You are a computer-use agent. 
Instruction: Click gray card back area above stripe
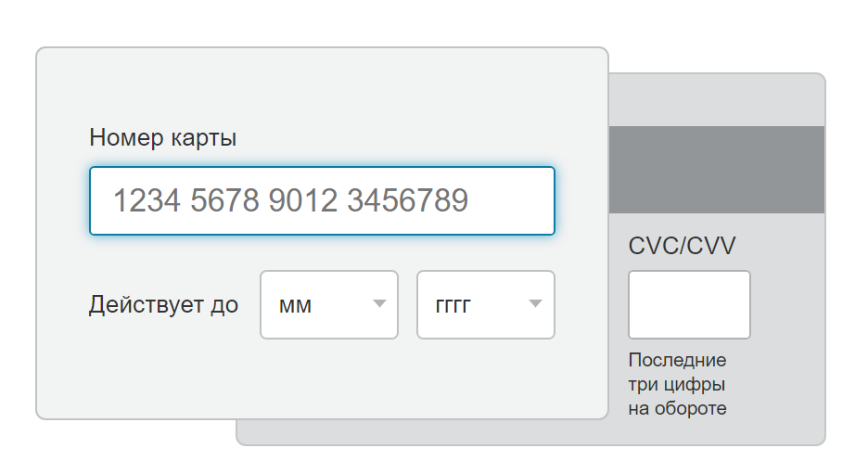coord(717,100)
